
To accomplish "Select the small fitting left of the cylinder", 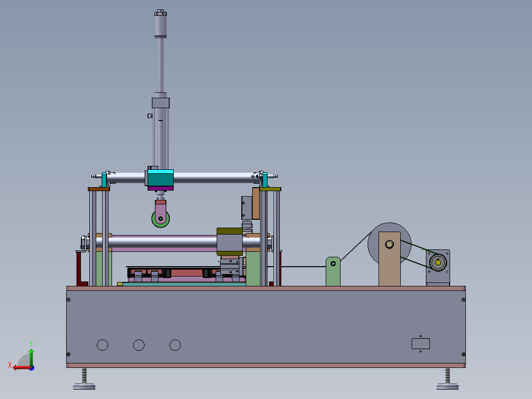I will coord(150,116).
